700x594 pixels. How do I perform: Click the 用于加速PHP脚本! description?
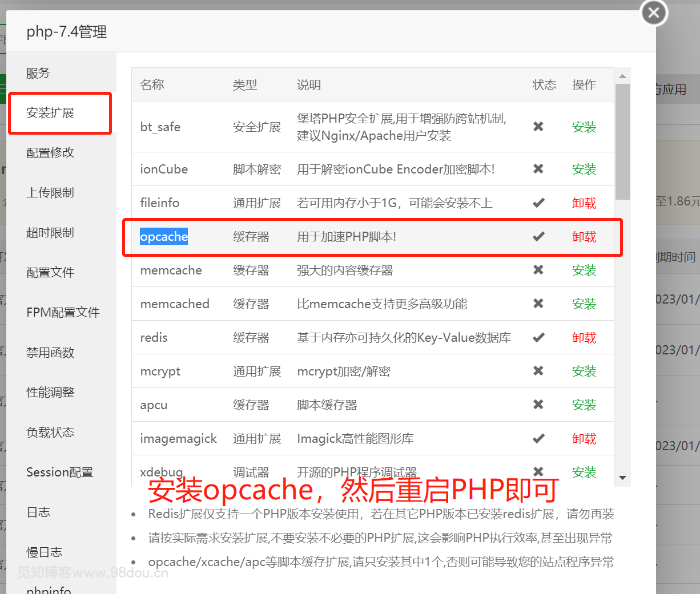[x=347, y=236]
